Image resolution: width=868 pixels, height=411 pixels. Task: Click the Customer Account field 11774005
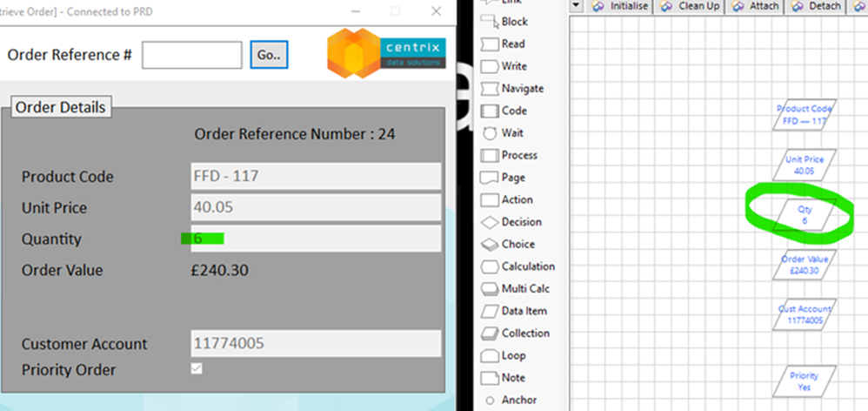(x=316, y=343)
